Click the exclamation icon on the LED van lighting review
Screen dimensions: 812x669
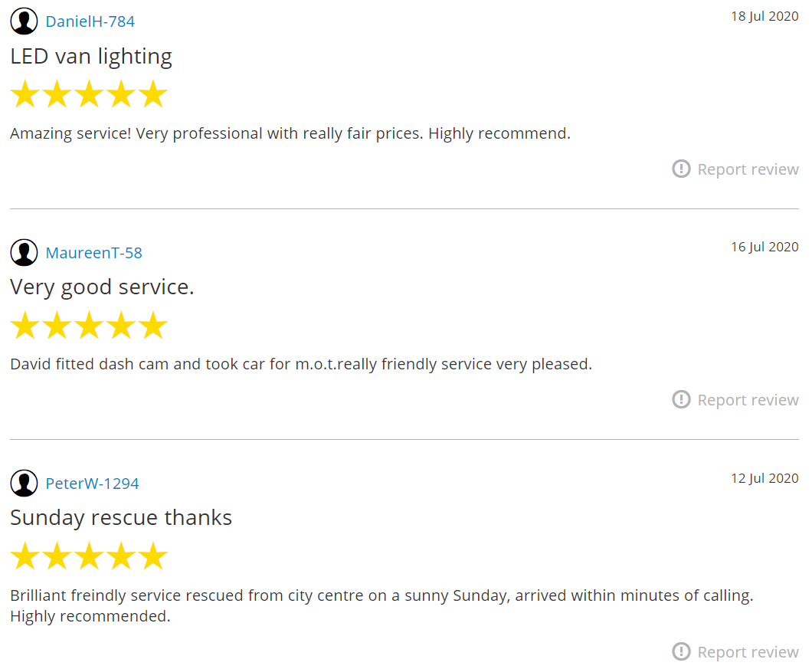pos(681,169)
